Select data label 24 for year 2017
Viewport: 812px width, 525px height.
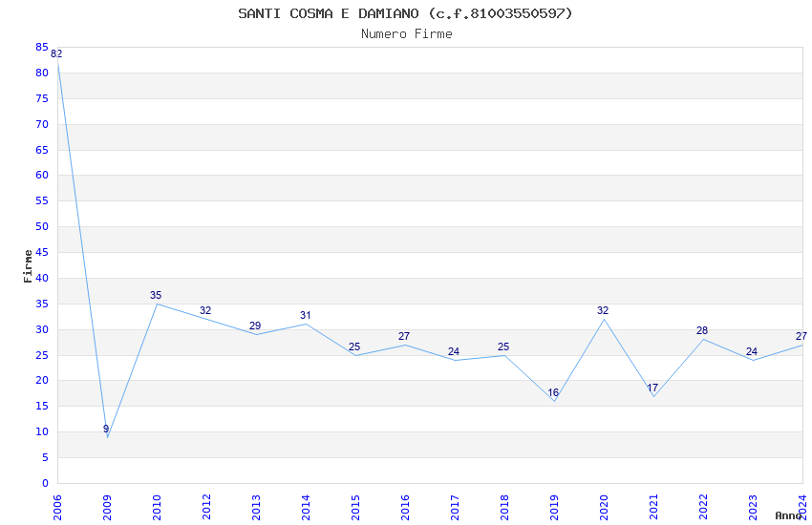pyautogui.click(x=454, y=351)
